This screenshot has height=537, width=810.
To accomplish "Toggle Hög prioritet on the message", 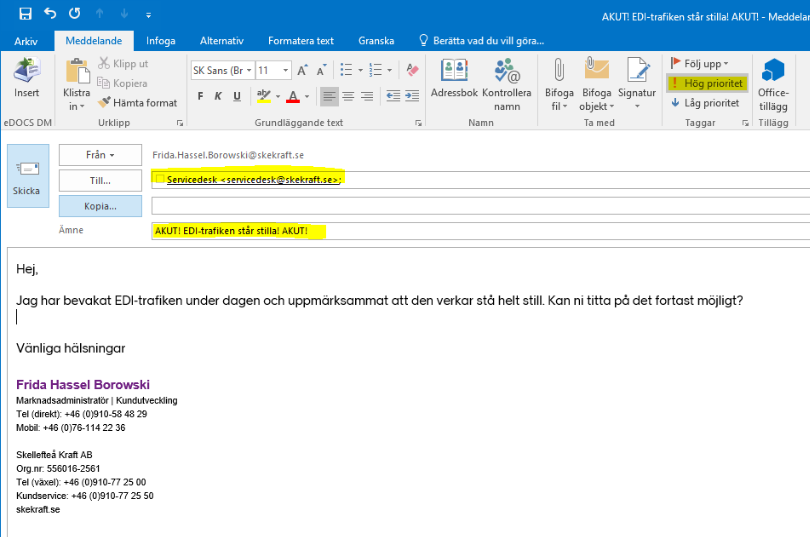I will 706,83.
